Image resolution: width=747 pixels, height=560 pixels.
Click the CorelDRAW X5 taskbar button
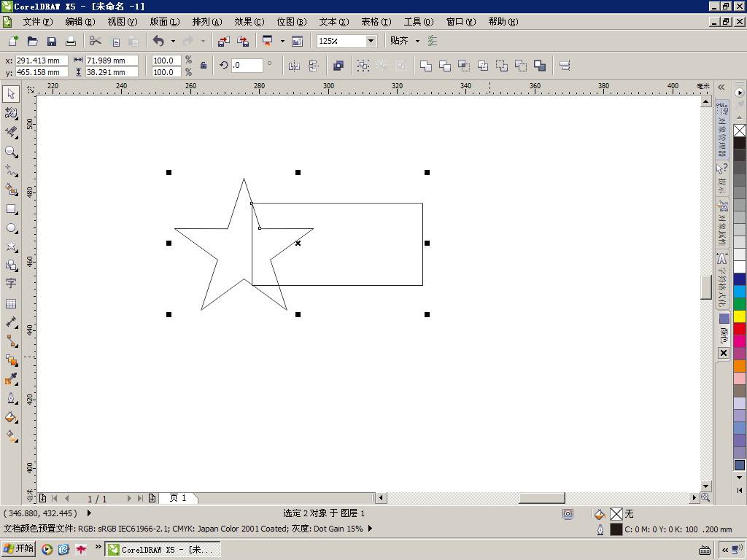tap(163, 550)
